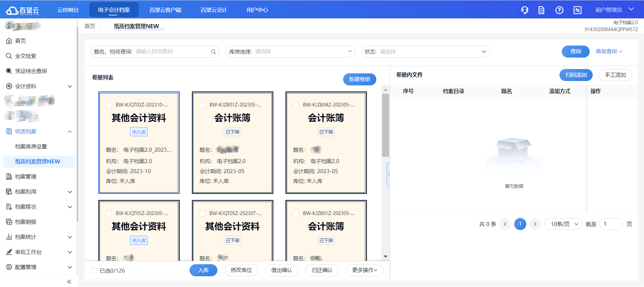Click the 新建卷册 button

[360, 79]
